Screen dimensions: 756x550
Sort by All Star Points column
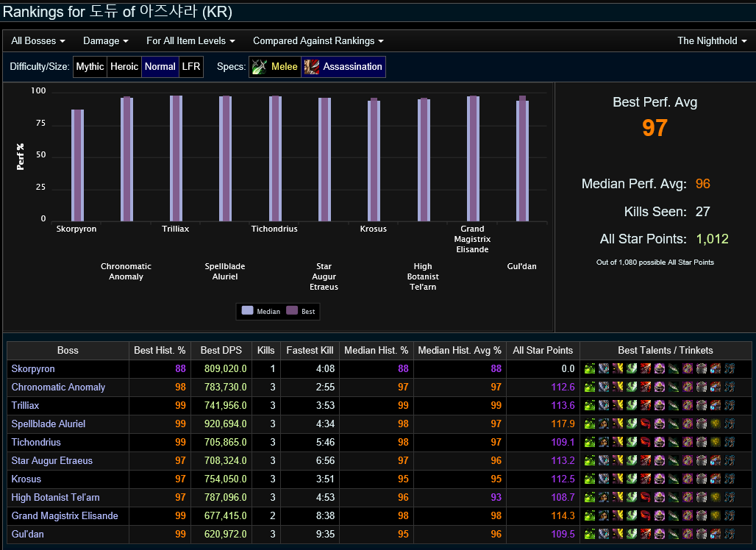[x=543, y=351]
